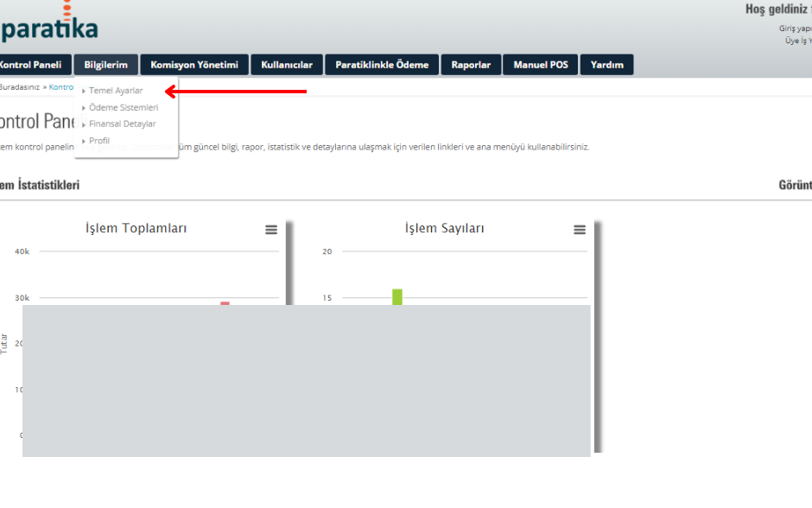Open the Raporlar menu

tap(471, 65)
